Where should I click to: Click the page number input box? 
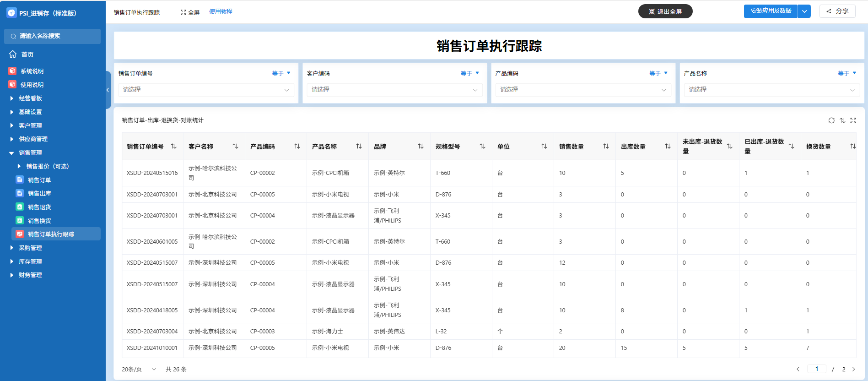click(x=817, y=369)
